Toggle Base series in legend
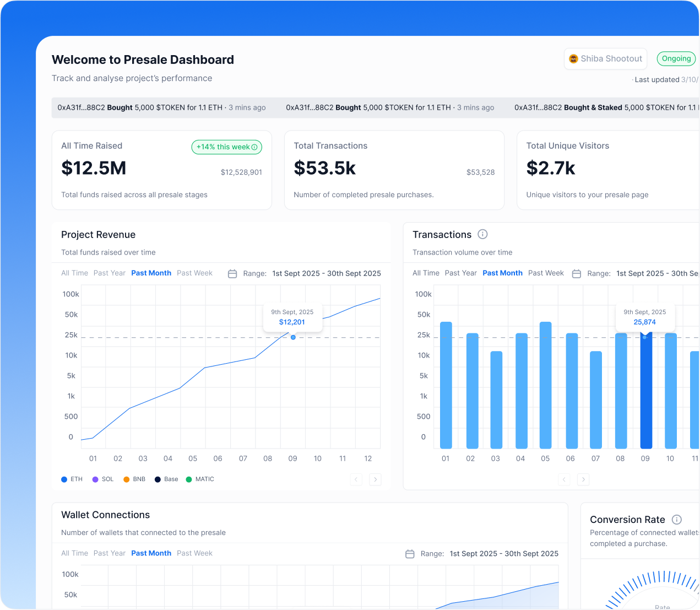 point(166,479)
